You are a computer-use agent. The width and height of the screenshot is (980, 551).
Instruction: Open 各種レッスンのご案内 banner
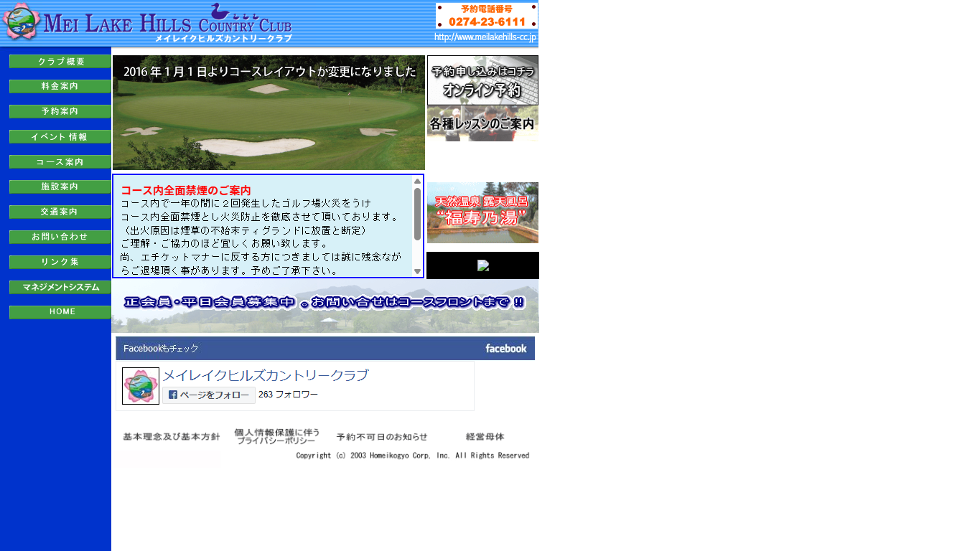pyautogui.click(x=482, y=123)
